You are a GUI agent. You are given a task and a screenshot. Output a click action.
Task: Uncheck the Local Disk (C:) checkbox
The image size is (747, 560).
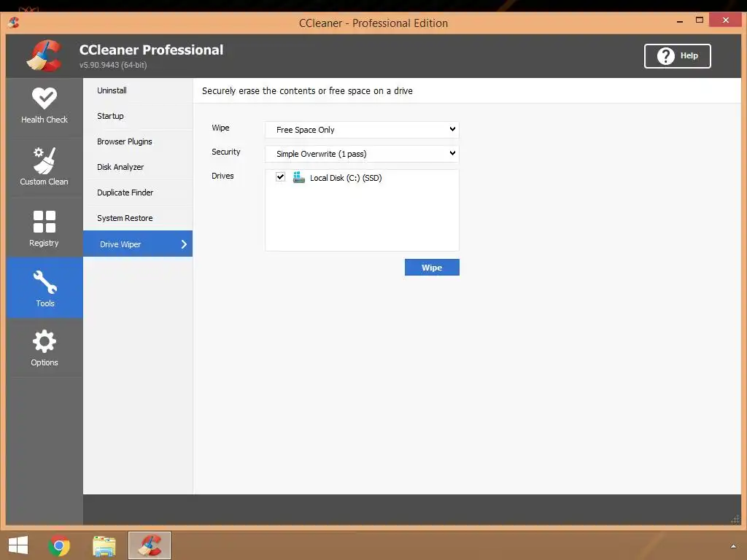coord(280,177)
